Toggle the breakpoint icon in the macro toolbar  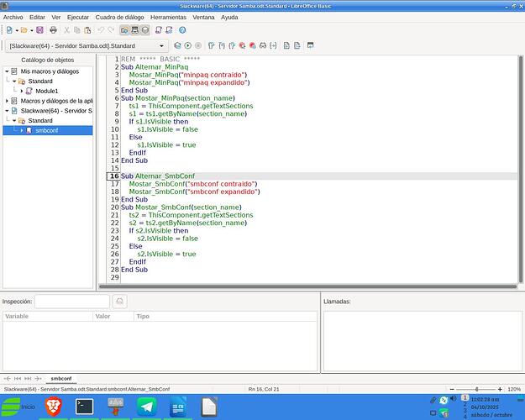pos(243,45)
